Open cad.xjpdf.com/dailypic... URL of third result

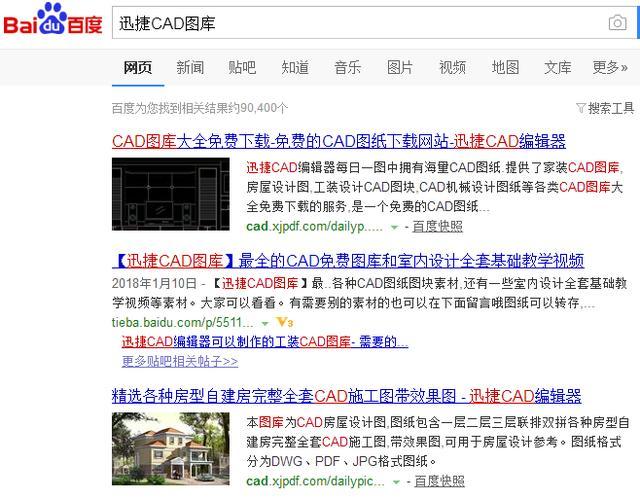(316, 481)
